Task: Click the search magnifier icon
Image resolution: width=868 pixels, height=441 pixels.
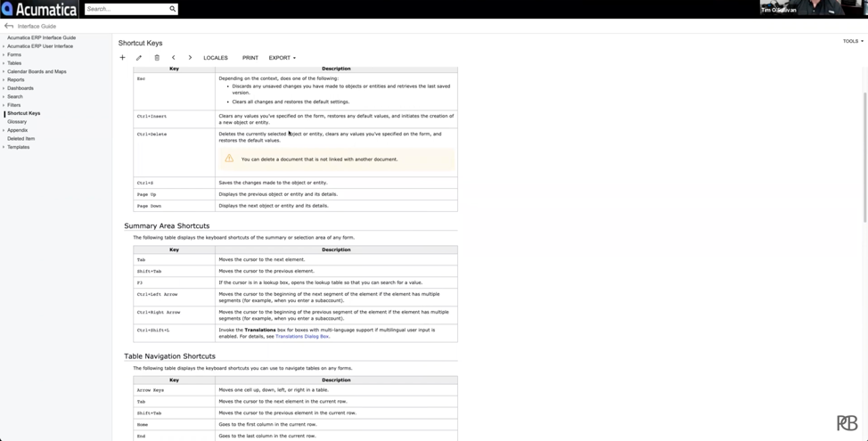Action: tap(173, 9)
